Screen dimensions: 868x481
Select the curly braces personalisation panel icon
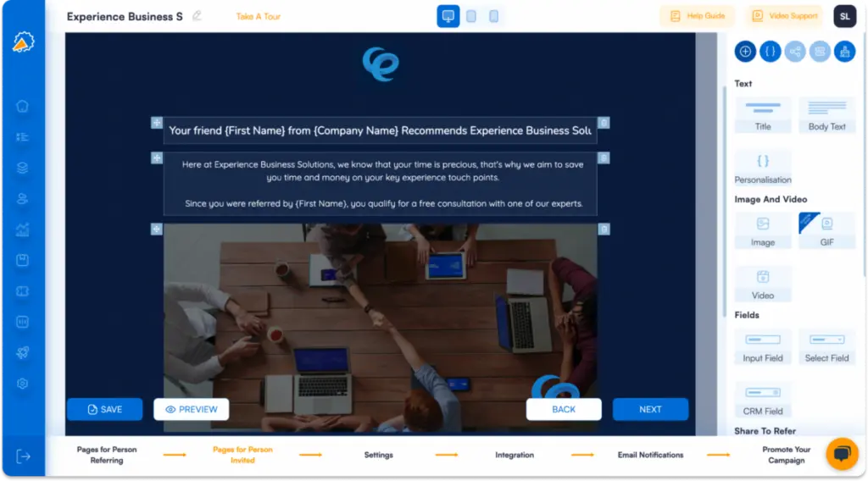(770, 52)
